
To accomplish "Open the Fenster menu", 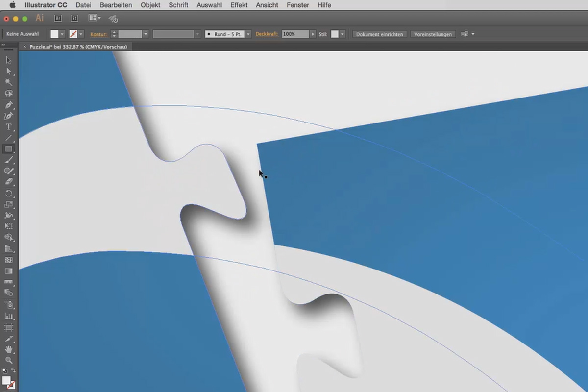I will pos(298,5).
